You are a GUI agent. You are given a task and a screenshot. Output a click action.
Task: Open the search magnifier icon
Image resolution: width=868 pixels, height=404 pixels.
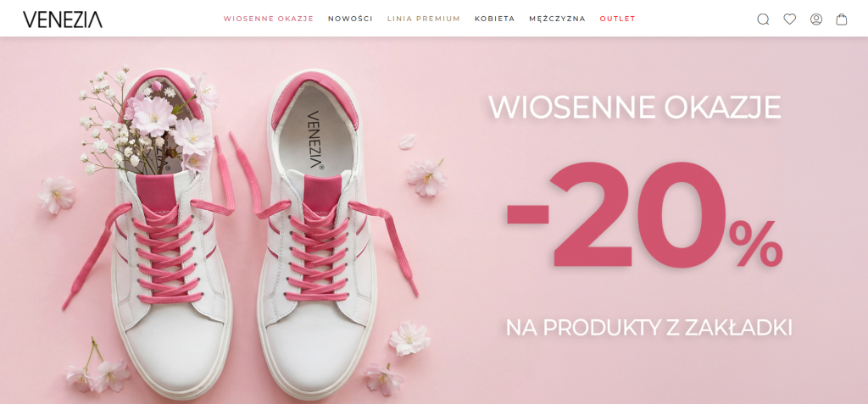[763, 19]
